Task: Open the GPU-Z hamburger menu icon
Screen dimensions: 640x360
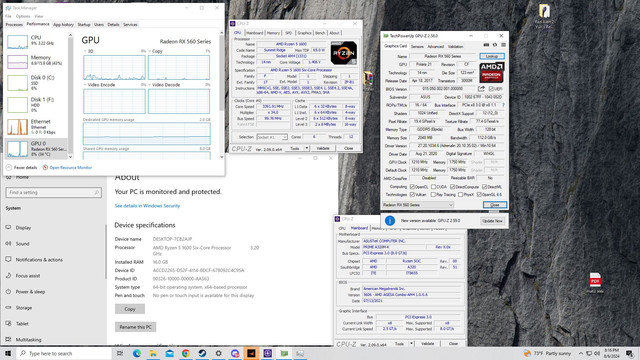Action: tap(503, 45)
